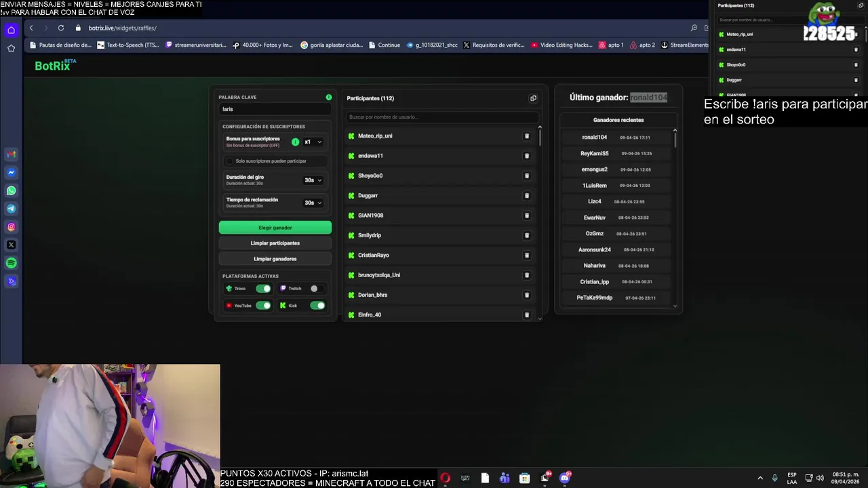868x488 pixels.
Task: Click Limpiar ganadores button
Action: pyautogui.click(x=275, y=259)
